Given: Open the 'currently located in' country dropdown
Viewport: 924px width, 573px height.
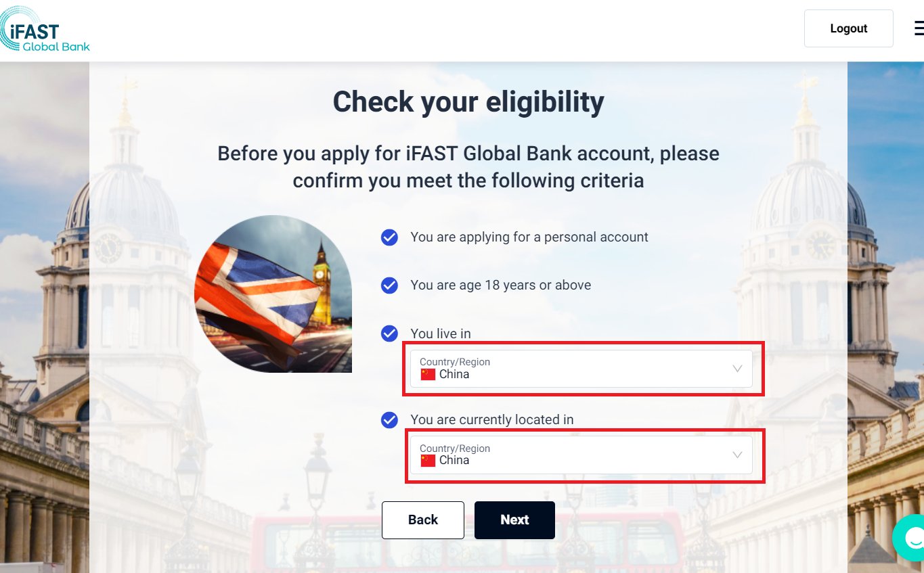Looking at the screenshot, I should (581, 455).
